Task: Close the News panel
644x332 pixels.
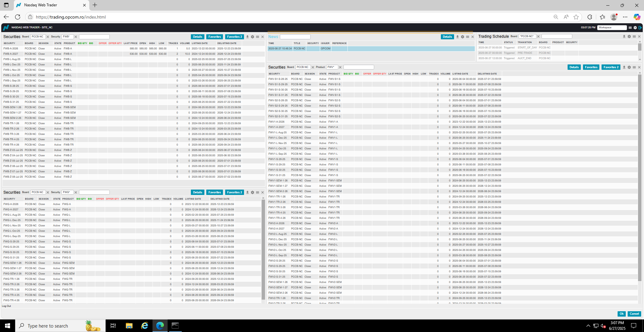Action: [473, 37]
